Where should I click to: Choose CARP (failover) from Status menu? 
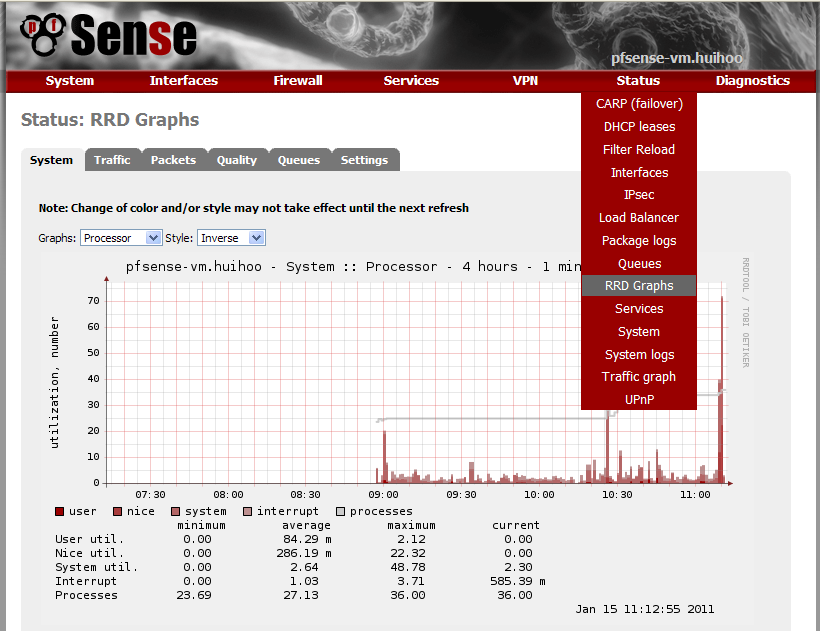click(639, 104)
